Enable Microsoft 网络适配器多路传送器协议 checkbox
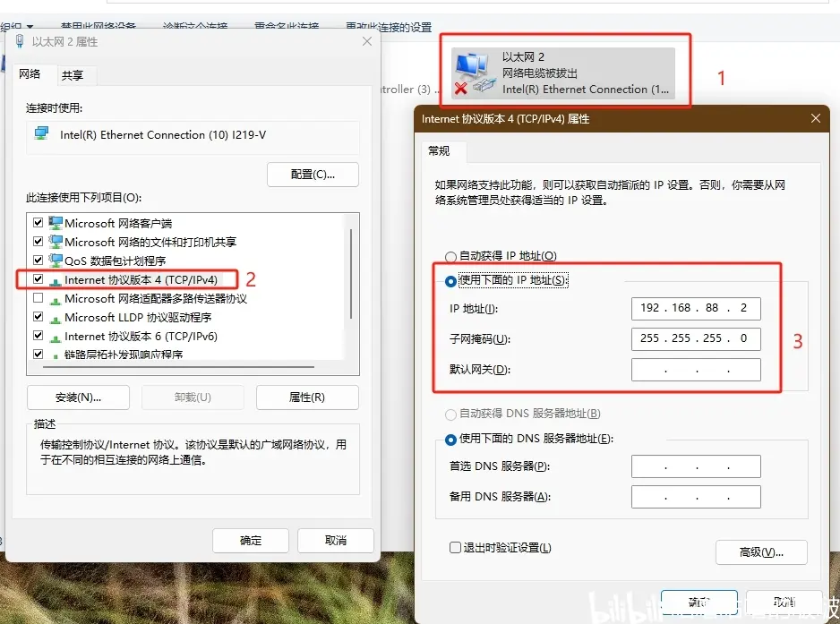 38,298
